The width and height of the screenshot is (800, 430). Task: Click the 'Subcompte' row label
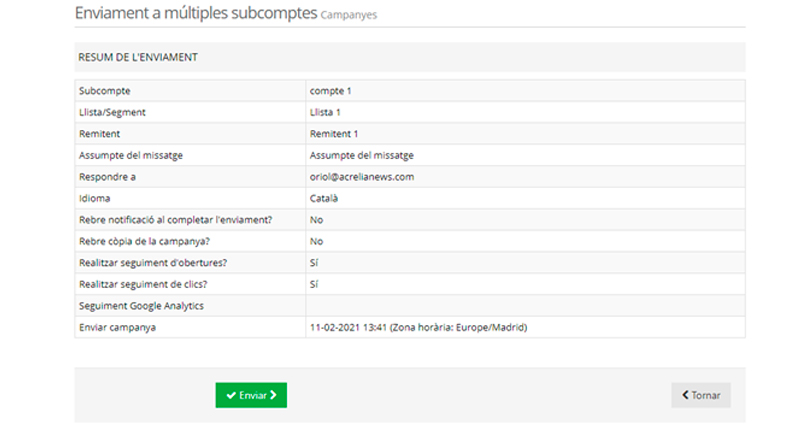click(105, 91)
